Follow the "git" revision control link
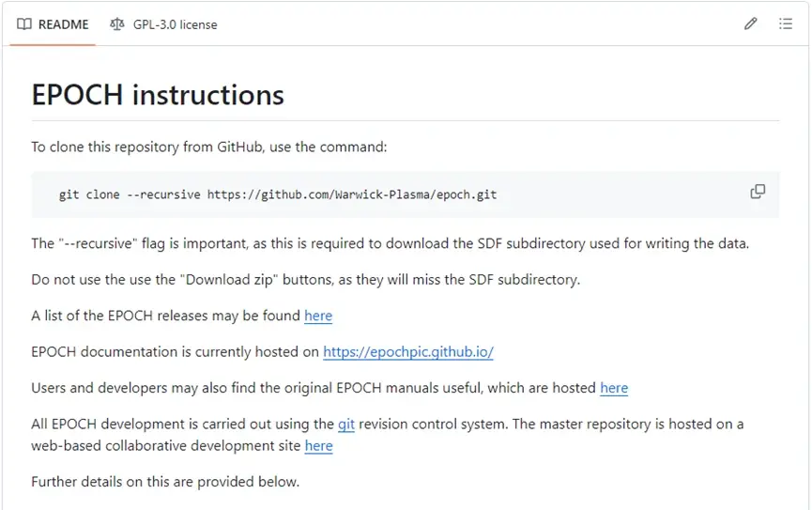Image resolution: width=812 pixels, height=510 pixels. (346, 425)
